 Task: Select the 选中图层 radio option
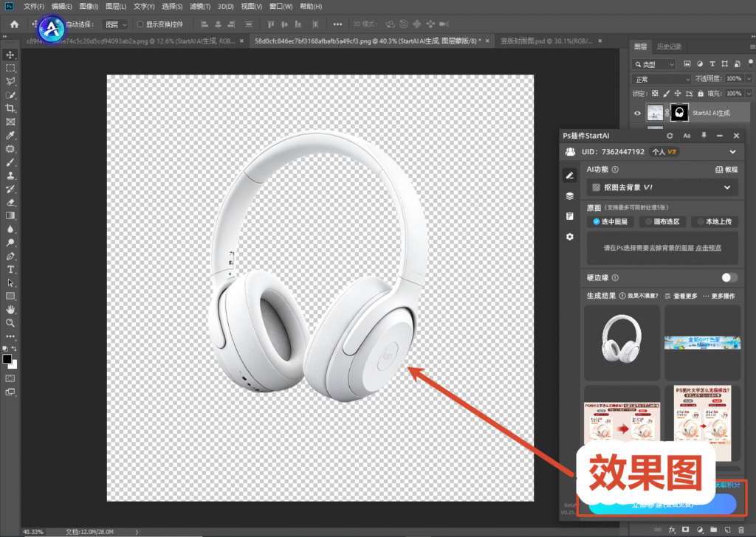click(611, 221)
